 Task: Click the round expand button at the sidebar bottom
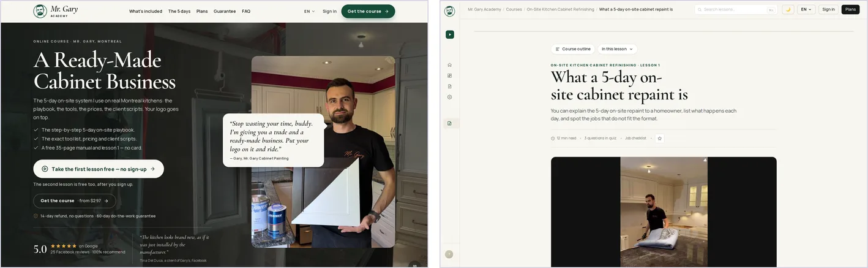click(449, 254)
